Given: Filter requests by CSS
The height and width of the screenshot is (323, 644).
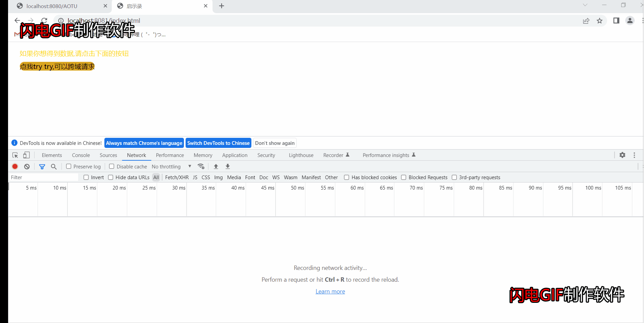Looking at the screenshot, I should click(x=206, y=177).
